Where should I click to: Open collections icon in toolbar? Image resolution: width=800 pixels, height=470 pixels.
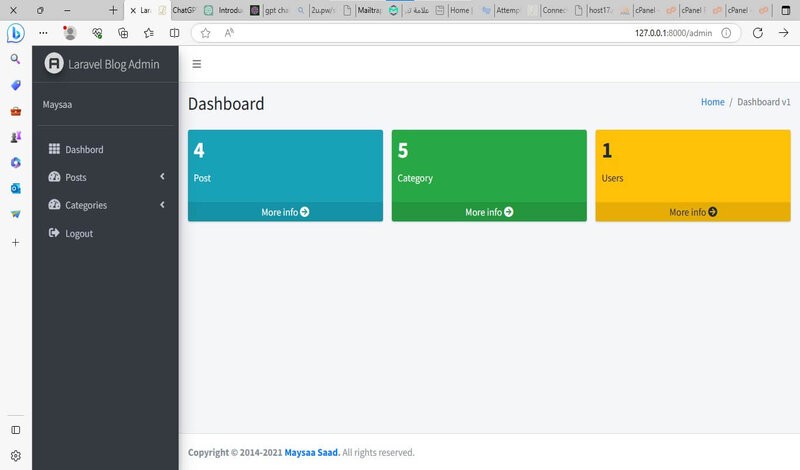(123, 33)
